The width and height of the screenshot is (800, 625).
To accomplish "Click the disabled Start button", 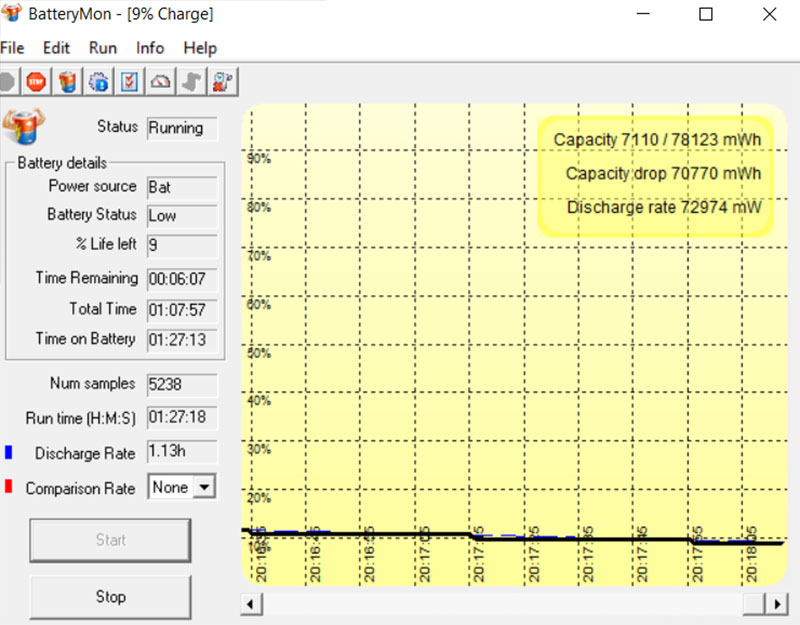I will (x=110, y=540).
